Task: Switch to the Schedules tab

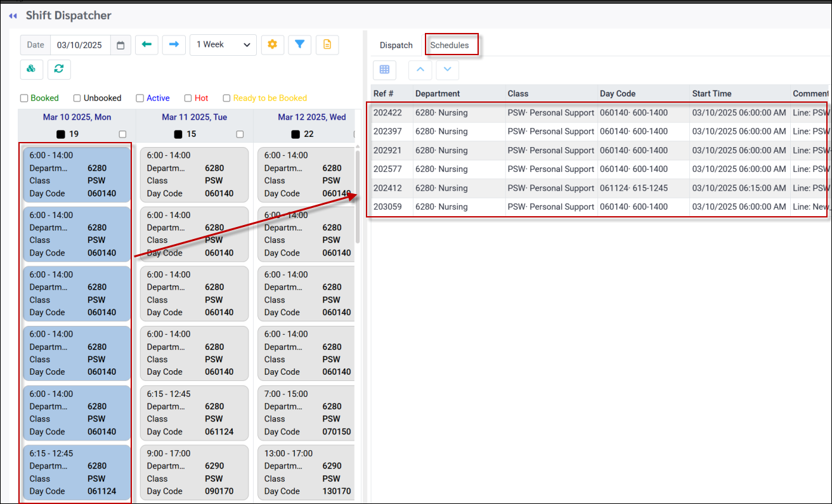Action: pos(450,45)
